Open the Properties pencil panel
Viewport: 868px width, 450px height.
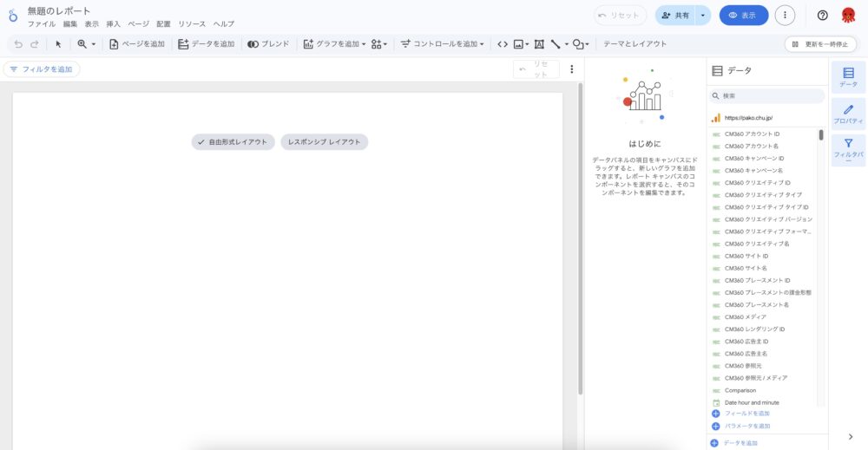[x=848, y=114]
